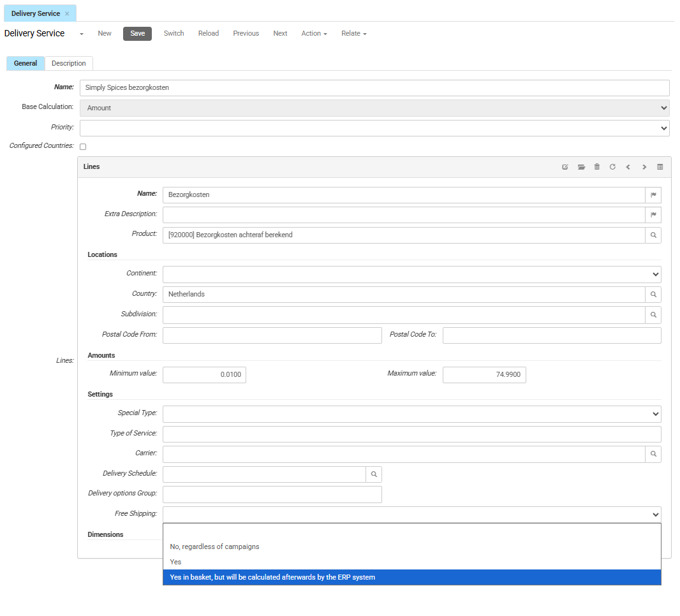Go to next line with right chevron
This screenshot has height=616, width=680.
(x=644, y=167)
